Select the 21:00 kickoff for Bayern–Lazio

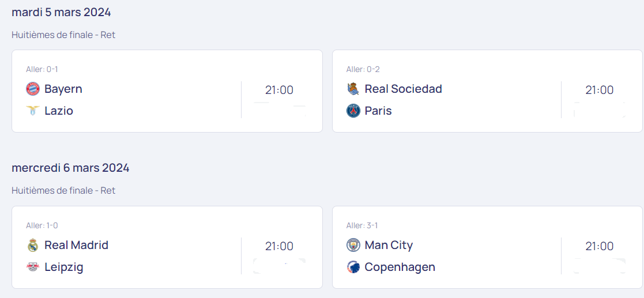click(x=279, y=90)
